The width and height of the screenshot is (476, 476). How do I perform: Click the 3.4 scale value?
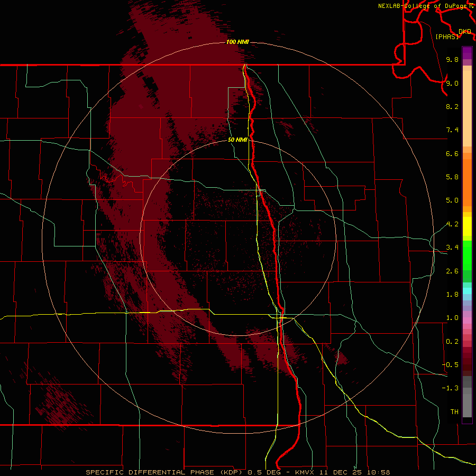pyautogui.click(x=452, y=248)
